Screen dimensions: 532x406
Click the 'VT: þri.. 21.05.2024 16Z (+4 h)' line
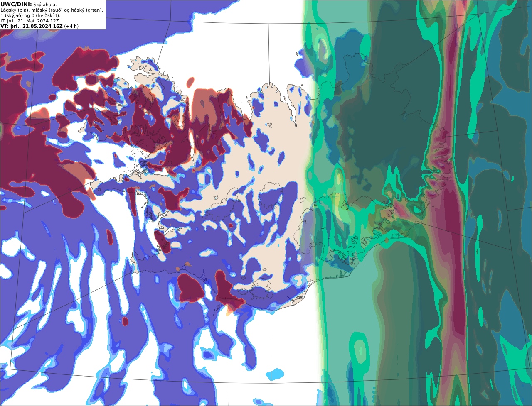(39, 26)
